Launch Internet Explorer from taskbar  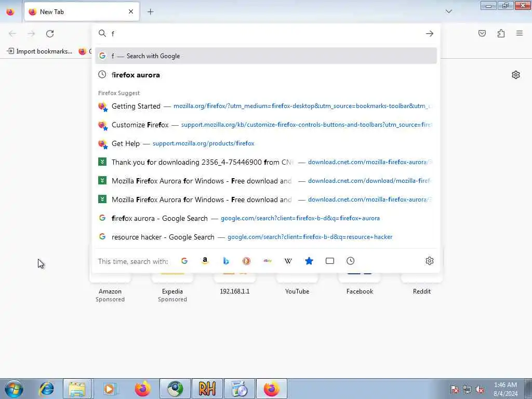tap(46, 389)
